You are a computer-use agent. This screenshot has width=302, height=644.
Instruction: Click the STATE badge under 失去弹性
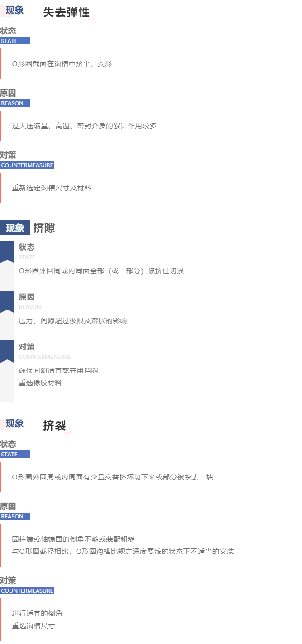(x=15, y=41)
